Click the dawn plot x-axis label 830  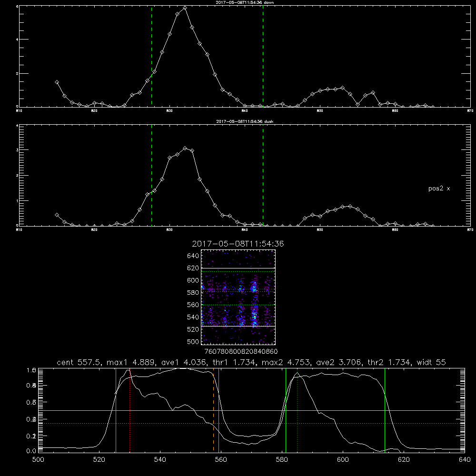[x=169, y=111]
